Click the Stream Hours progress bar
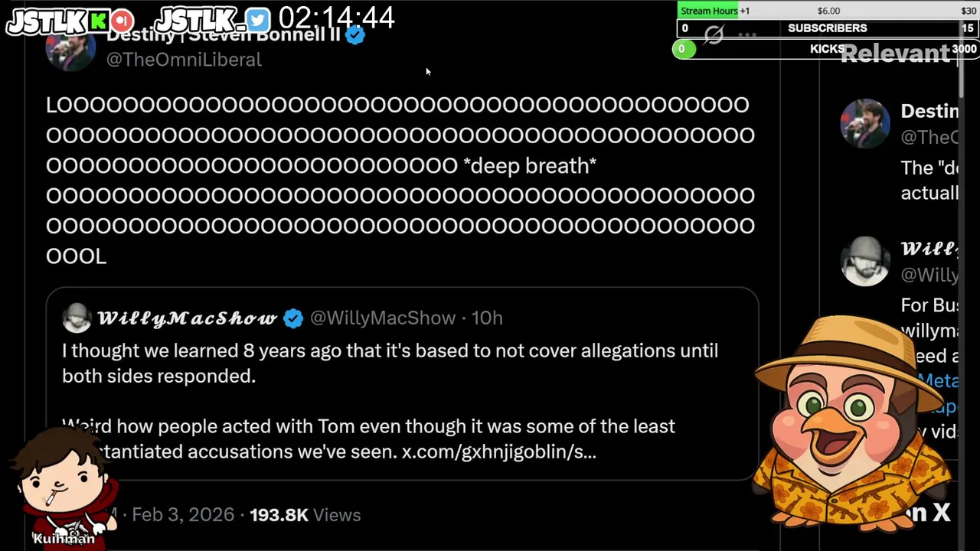The image size is (980, 551). click(x=827, y=11)
